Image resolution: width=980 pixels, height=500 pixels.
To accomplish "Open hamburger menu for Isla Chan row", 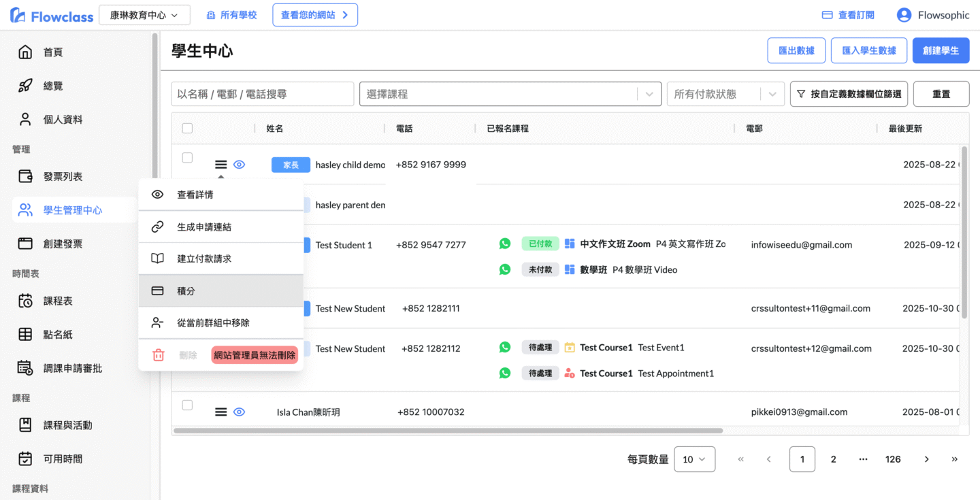I will click(x=220, y=412).
